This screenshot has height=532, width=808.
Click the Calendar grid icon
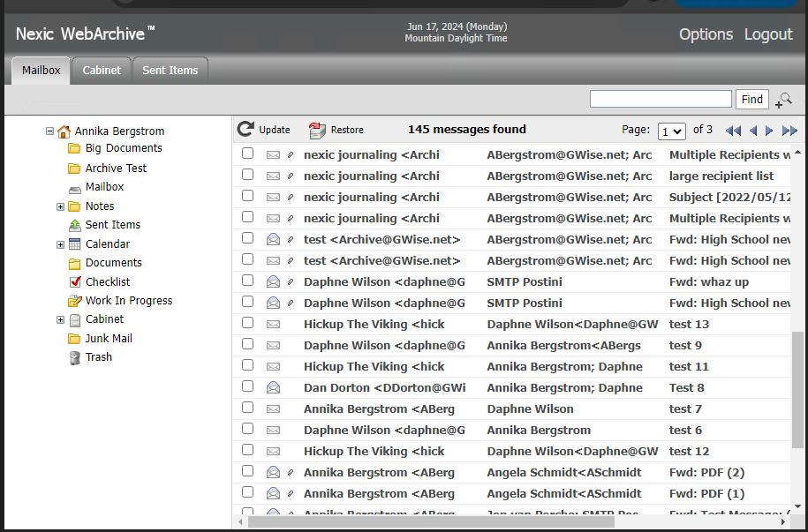pyautogui.click(x=75, y=244)
